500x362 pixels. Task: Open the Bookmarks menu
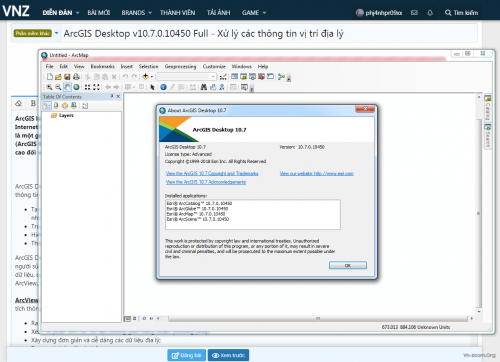click(102, 67)
